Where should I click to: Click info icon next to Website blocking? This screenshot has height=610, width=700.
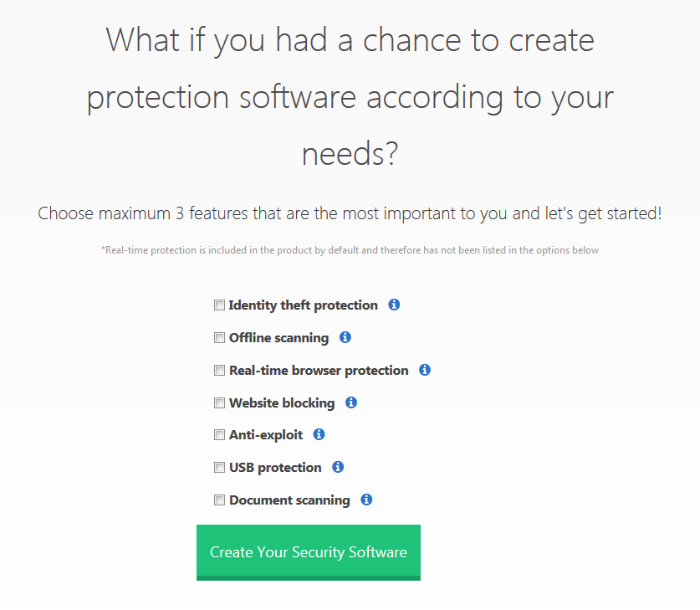tap(351, 402)
